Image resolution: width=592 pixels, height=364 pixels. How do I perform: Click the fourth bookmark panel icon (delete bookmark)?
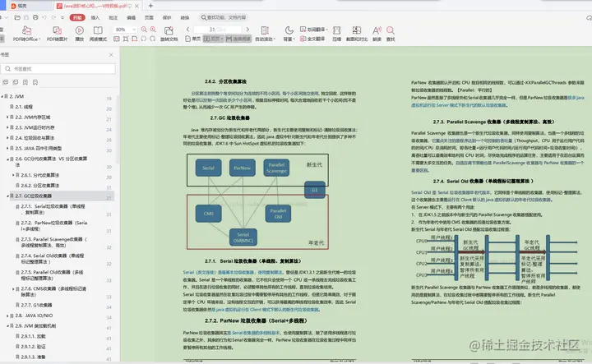(35, 82)
